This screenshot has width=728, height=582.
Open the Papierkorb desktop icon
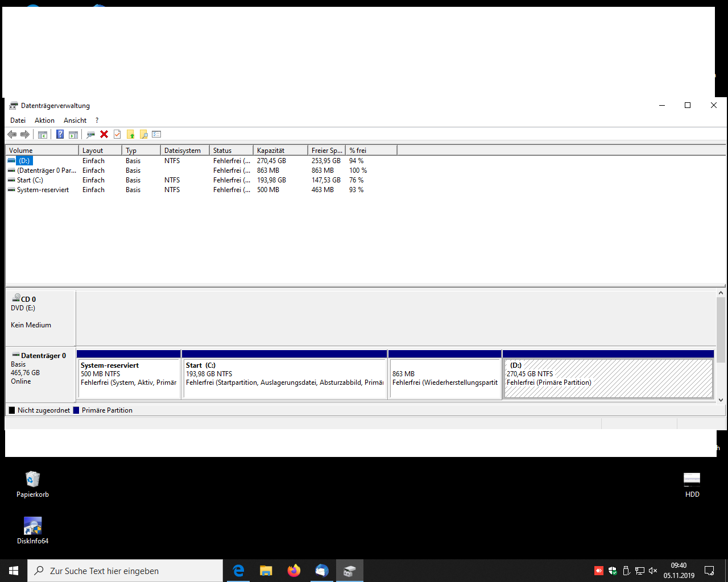[x=32, y=484]
